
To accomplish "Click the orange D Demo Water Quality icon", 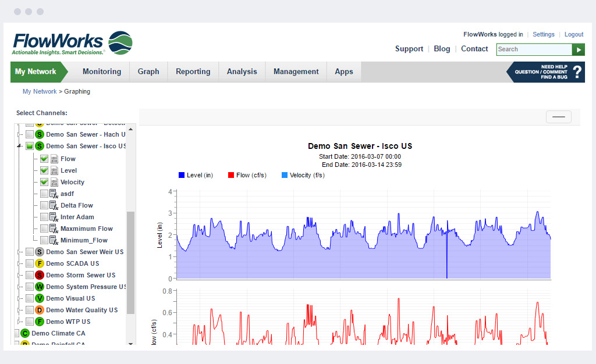I will click(40, 310).
